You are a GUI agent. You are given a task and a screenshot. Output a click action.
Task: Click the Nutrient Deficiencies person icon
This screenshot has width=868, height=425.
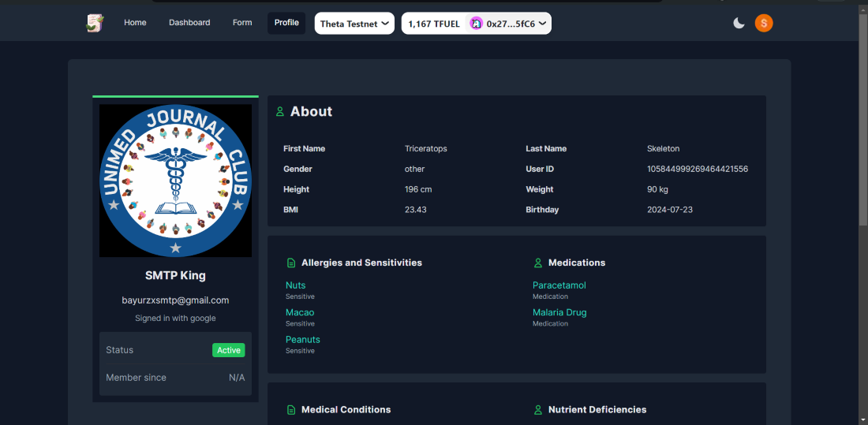click(538, 410)
